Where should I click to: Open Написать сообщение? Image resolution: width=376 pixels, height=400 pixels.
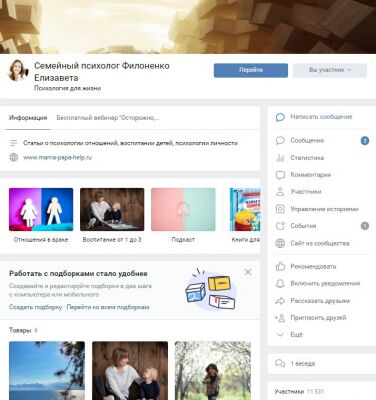[321, 117]
